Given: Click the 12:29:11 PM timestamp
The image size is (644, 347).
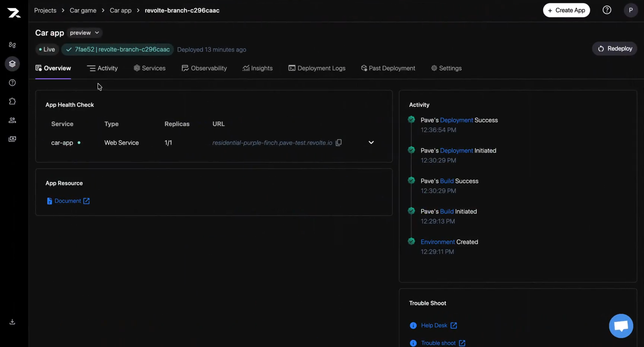Looking at the screenshot, I should coord(437,252).
